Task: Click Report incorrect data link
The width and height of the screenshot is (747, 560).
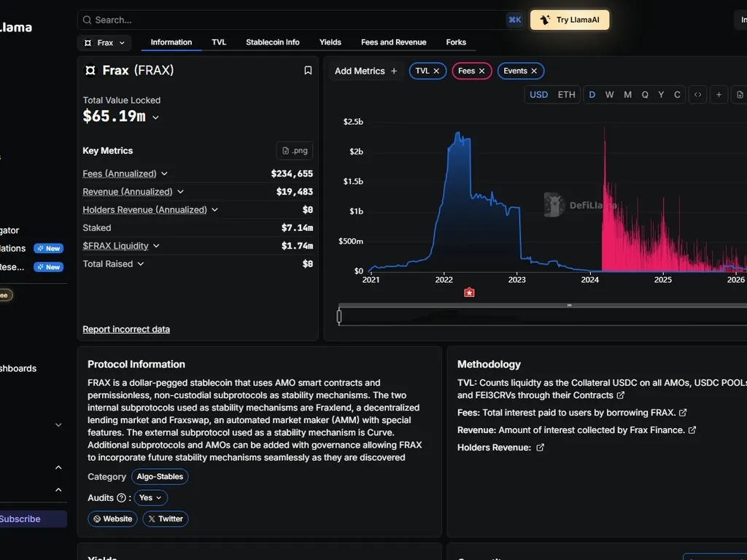Action: point(126,330)
